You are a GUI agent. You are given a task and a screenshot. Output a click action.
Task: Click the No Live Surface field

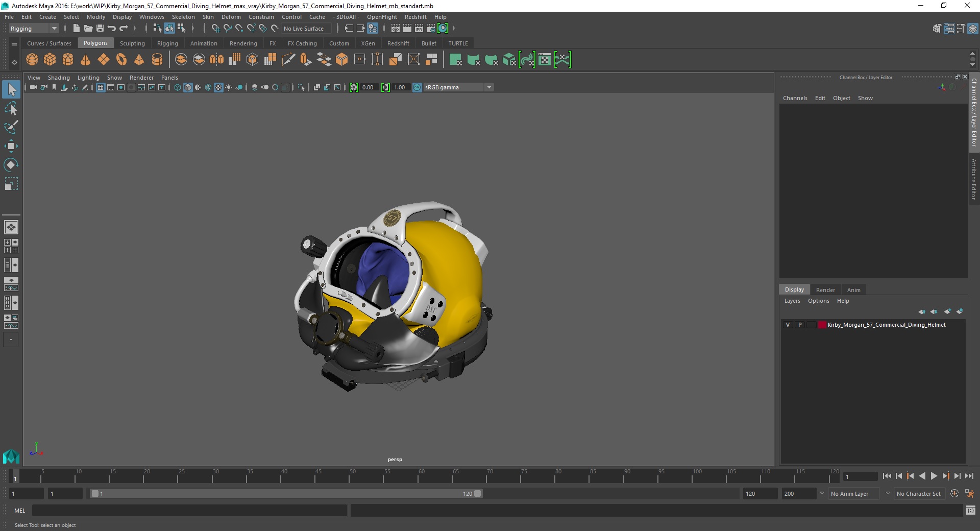pyautogui.click(x=306, y=29)
